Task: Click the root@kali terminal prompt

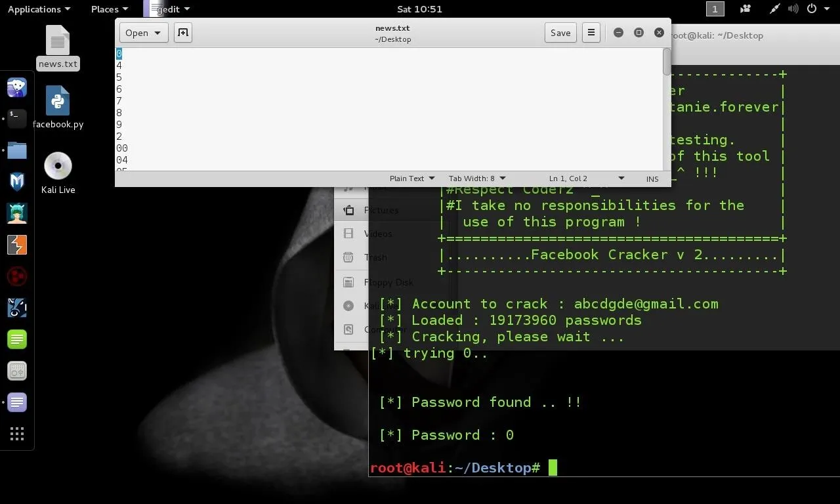Action: click(455, 468)
